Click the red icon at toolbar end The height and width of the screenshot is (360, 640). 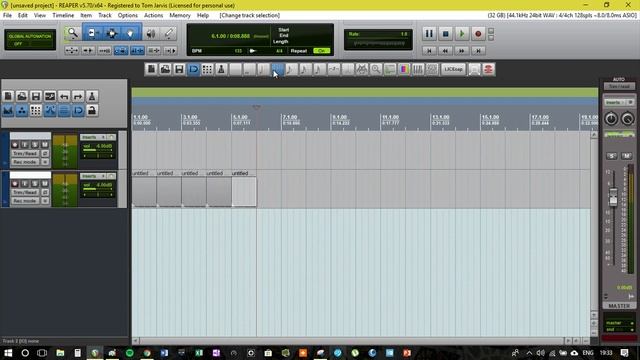pyautogui.click(x=489, y=69)
